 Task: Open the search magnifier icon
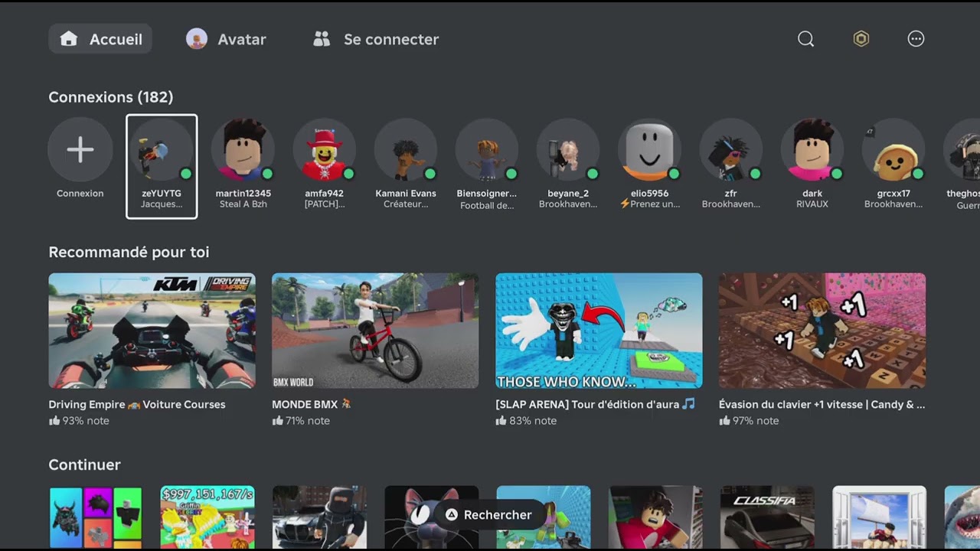805,39
